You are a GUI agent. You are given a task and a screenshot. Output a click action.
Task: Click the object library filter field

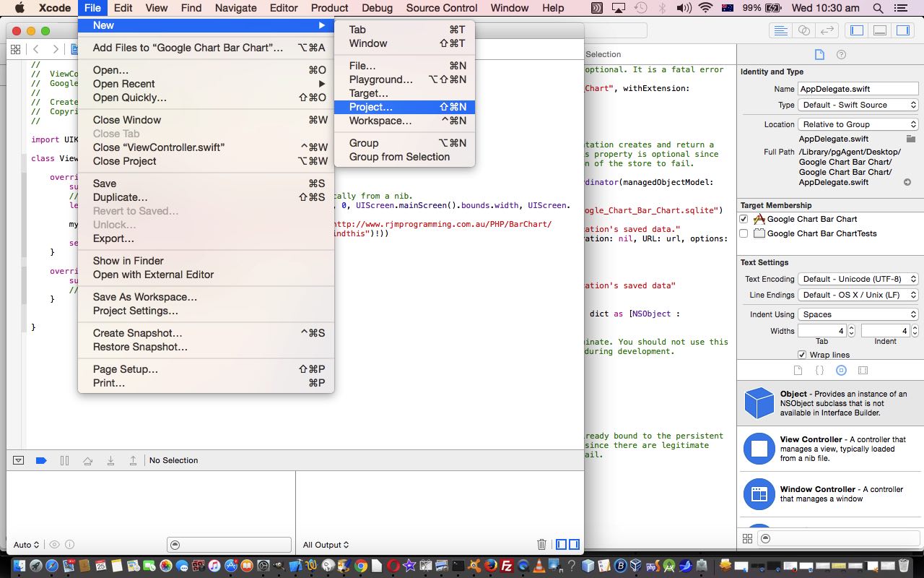[838, 538]
